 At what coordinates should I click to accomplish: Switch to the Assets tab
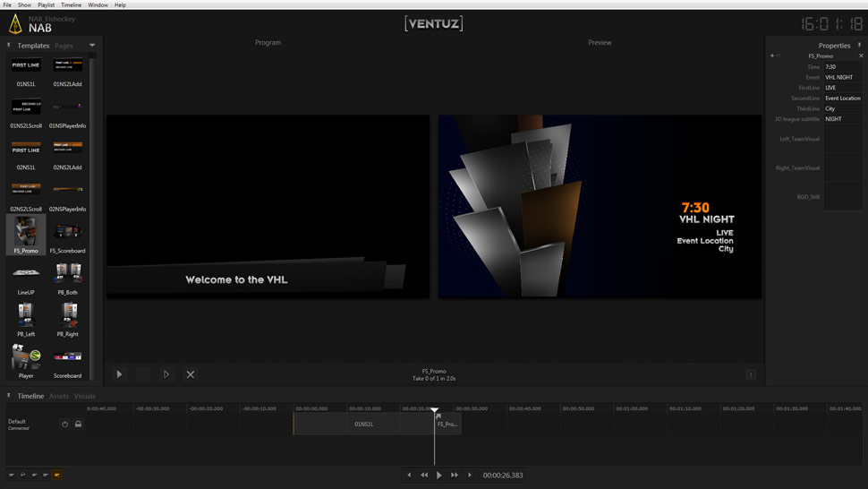tap(58, 396)
